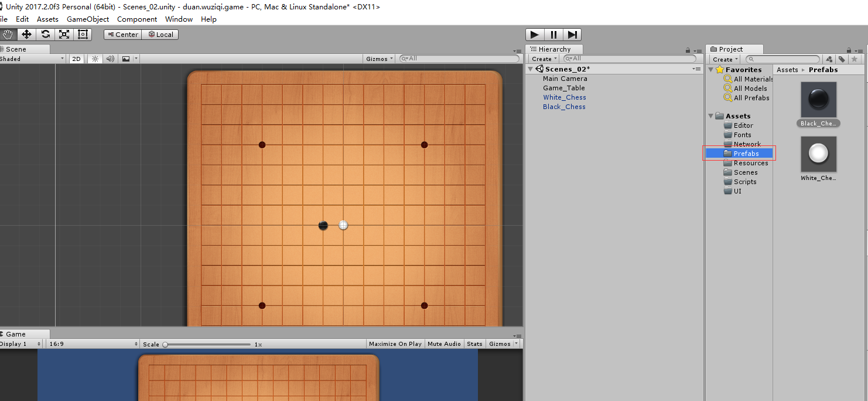The height and width of the screenshot is (401, 868).
Task: Show Stats overlay in Game view
Action: (474, 344)
